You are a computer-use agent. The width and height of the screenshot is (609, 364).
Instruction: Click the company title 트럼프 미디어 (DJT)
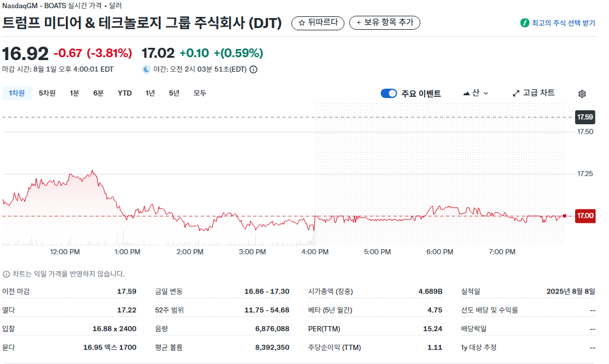point(142,23)
